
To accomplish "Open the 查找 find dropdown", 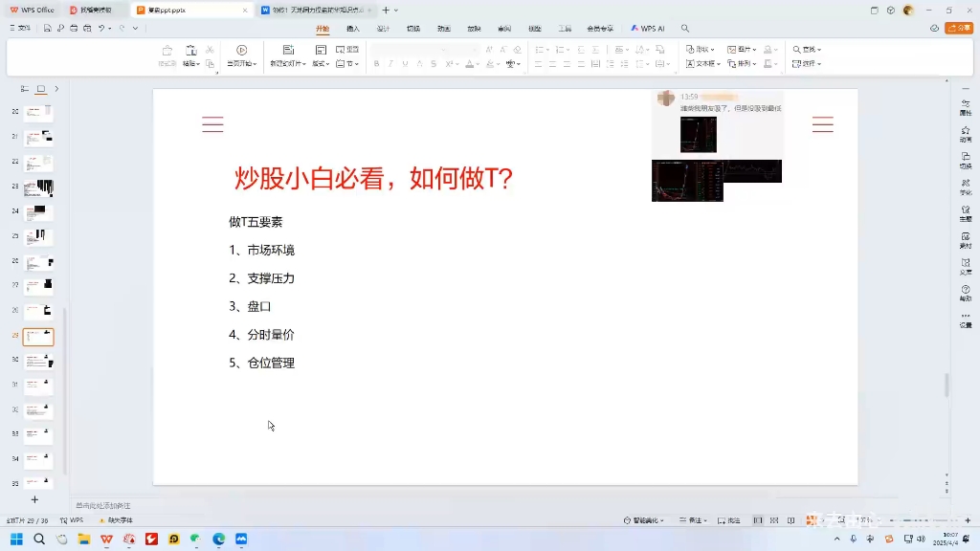I will (807, 50).
